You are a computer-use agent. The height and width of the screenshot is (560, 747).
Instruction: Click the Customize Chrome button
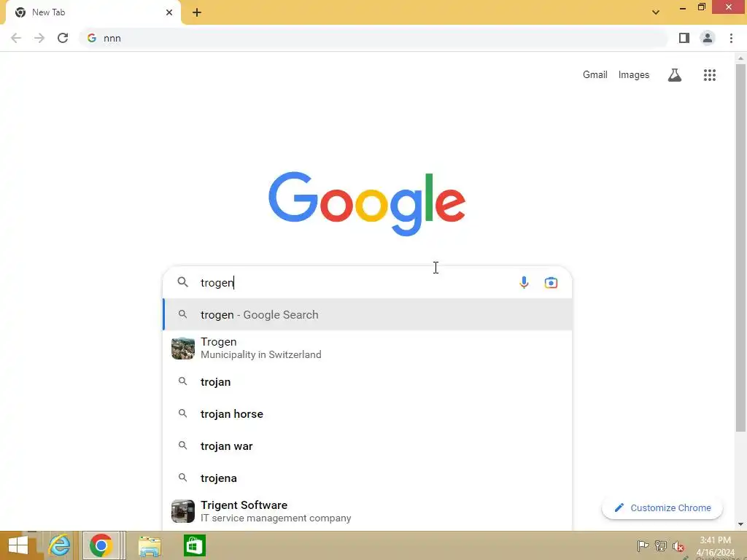pyautogui.click(x=662, y=507)
